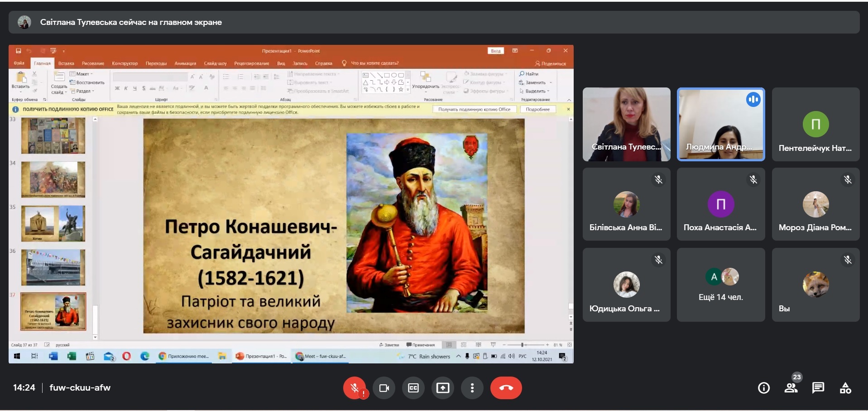This screenshot has height=411, width=868.
Task: Click the Opera browser taskbar icon
Action: (126, 356)
